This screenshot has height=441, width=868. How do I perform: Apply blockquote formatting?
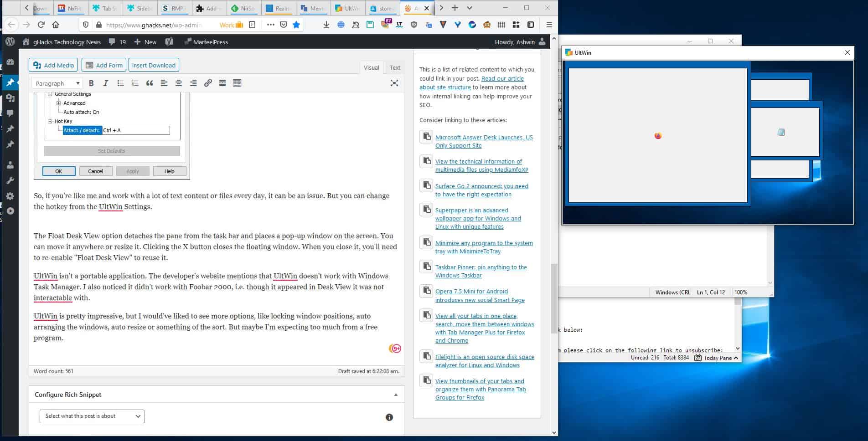[150, 83]
